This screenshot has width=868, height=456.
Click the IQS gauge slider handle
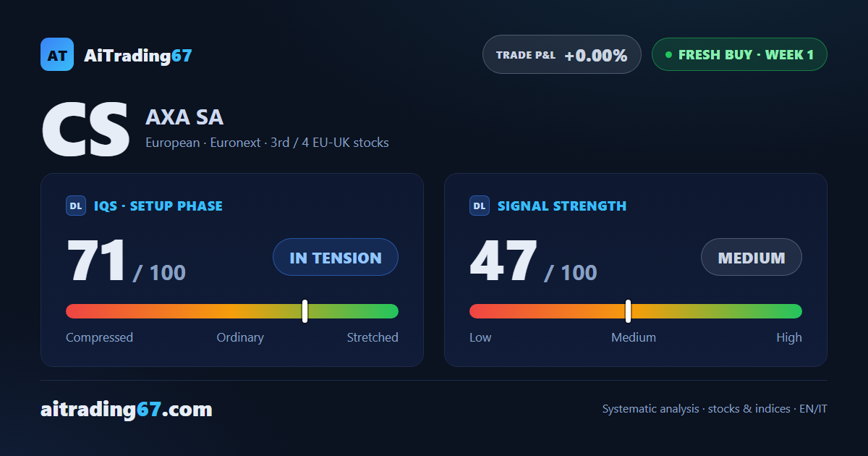[x=305, y=311]
